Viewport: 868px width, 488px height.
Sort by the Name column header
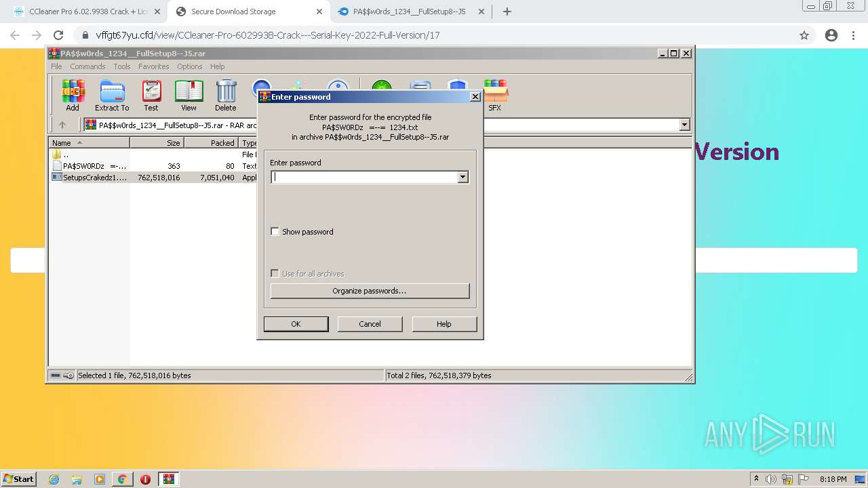coord(90,143)
